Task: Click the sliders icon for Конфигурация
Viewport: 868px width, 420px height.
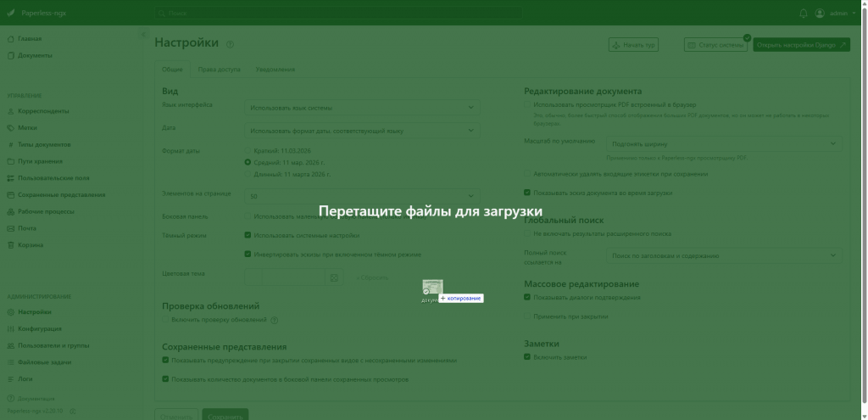Action: click(10, 328)
